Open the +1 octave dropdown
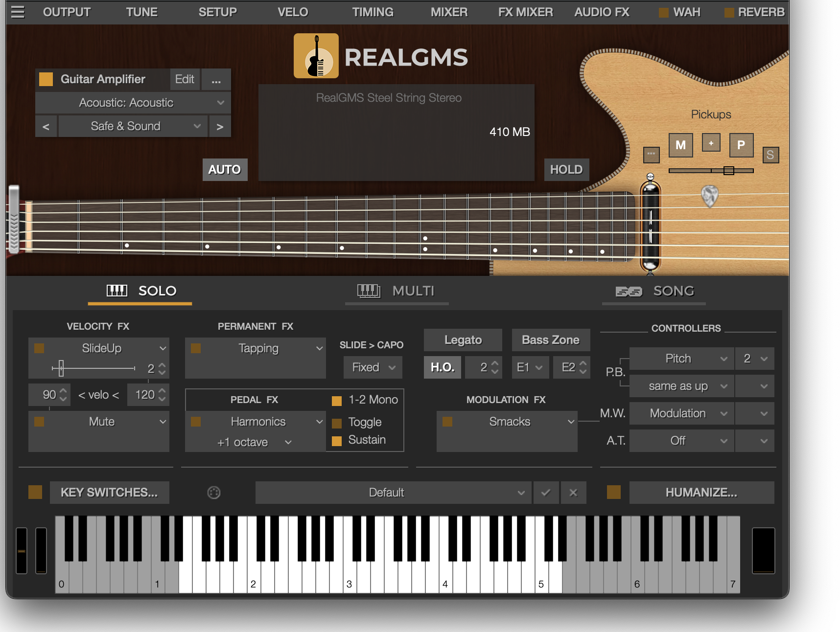Image resolution: width=840 pixels, height=632 pixels. pos(255,442)
